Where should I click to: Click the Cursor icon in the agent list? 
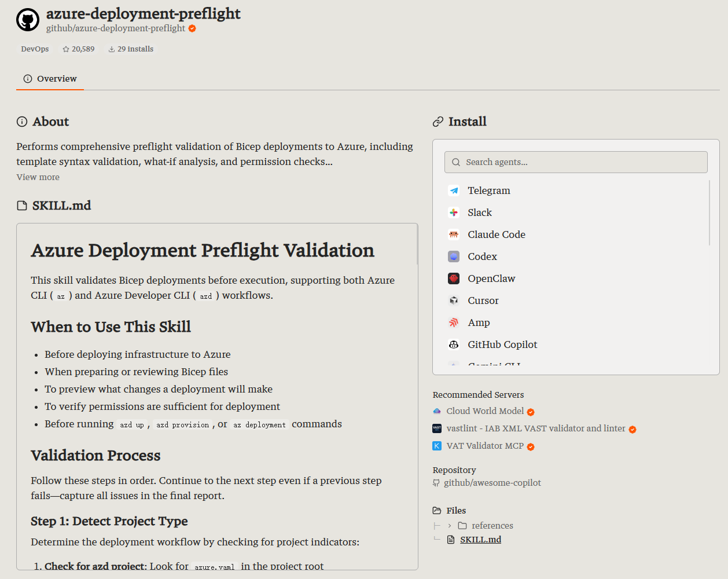point(454,301)
